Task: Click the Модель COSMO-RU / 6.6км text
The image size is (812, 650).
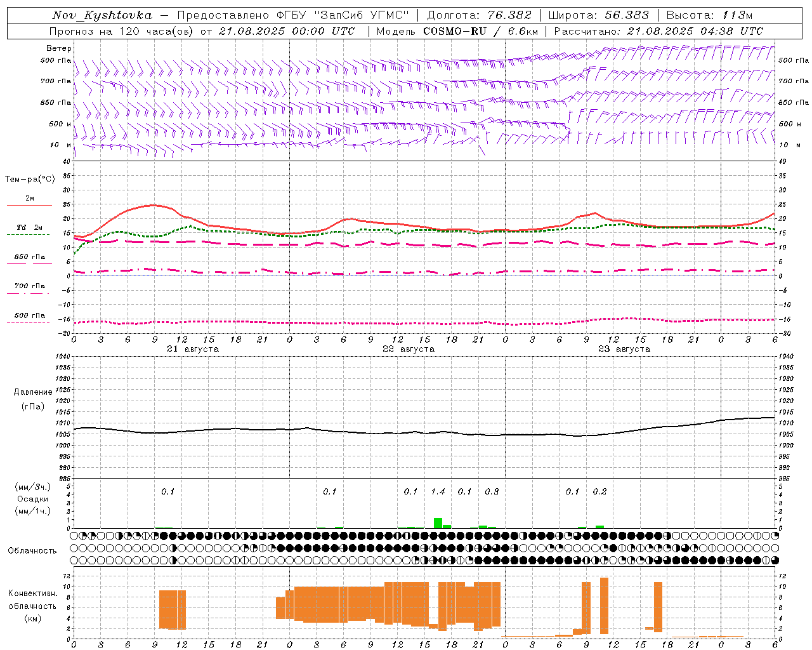Action: [x=457, y=31]
